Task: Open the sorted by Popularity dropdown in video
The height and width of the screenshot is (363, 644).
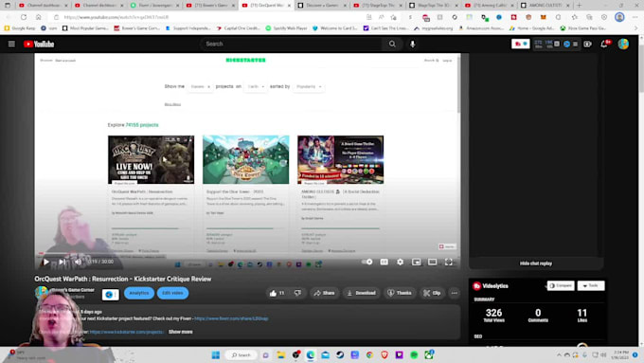Action: pyautogui.click(x=309, y=87)
